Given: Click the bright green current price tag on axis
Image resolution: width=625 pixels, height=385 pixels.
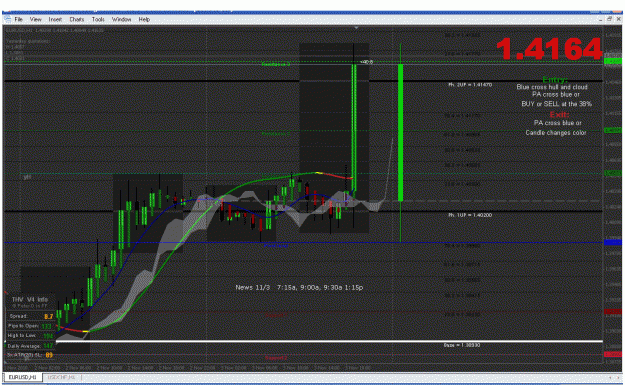Looking at the screenshot, I should point(613,61).
